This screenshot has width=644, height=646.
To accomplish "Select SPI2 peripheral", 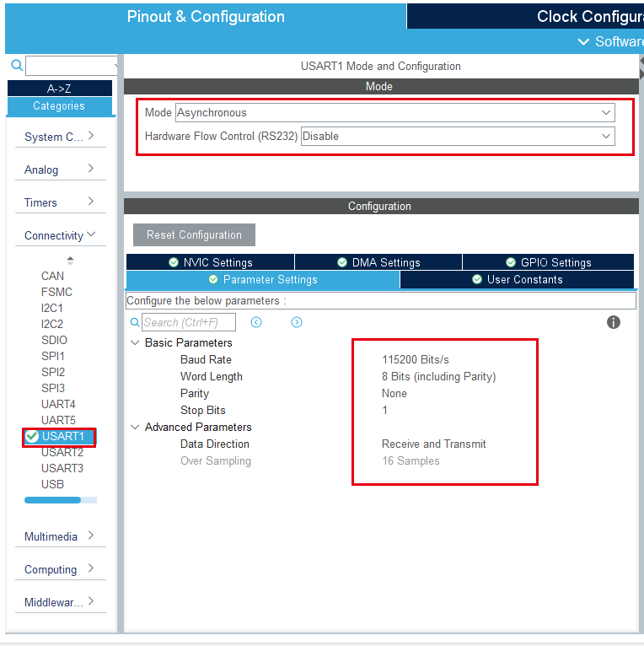I will coord(53,372).
